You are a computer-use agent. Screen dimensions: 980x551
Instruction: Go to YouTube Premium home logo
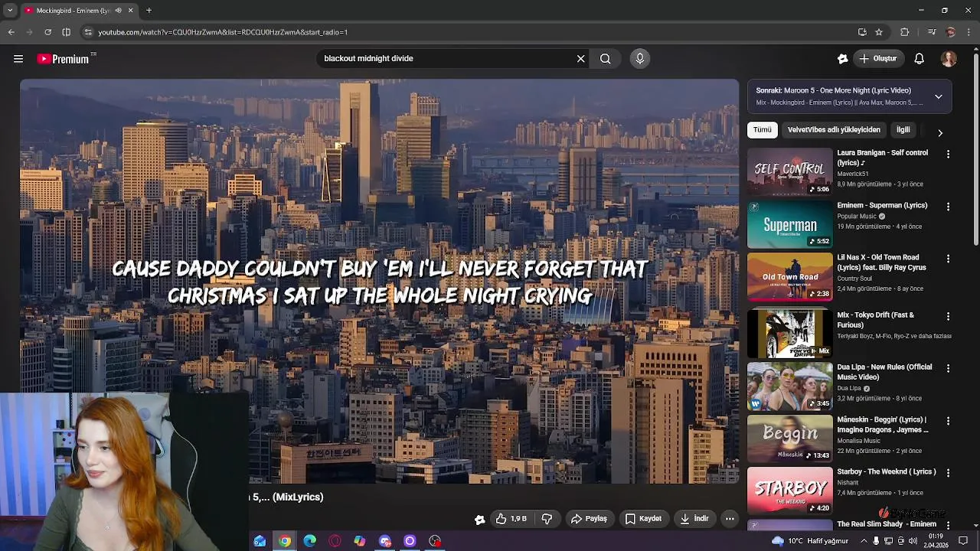(x=63, y=59)
